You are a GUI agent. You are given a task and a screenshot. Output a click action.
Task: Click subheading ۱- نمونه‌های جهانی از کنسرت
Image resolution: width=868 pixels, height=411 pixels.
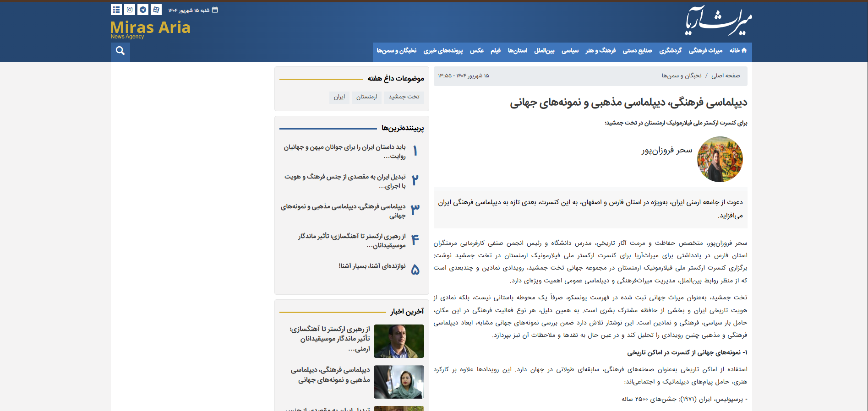[687, 352]
